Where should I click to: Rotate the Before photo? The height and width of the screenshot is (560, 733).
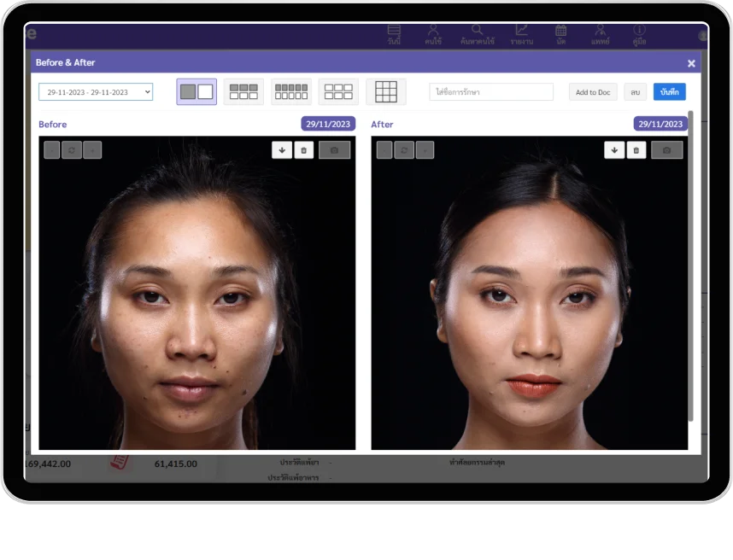click(72, 150)
